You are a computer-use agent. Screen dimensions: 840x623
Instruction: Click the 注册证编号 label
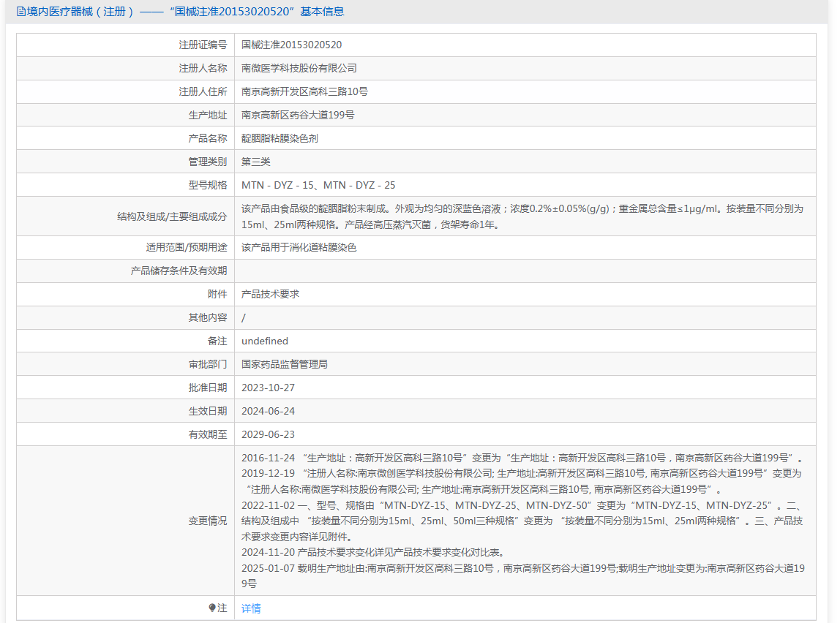click(x=203, y=45)
